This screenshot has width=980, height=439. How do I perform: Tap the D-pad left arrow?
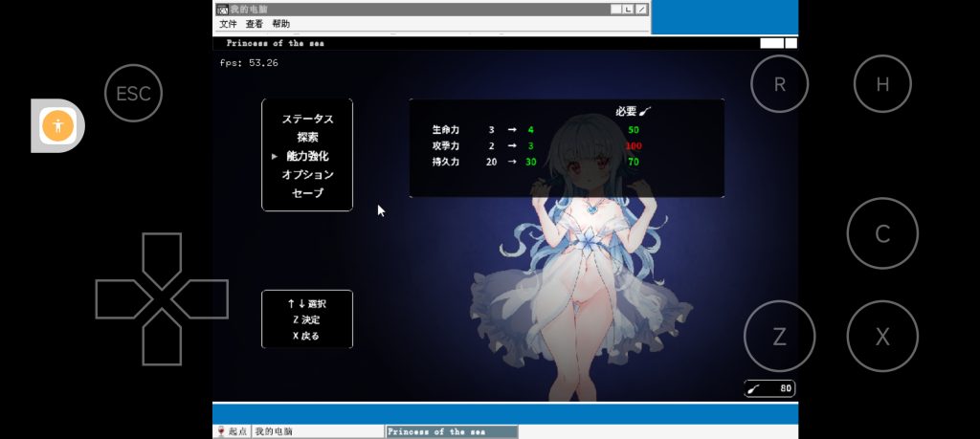point(123,299)
